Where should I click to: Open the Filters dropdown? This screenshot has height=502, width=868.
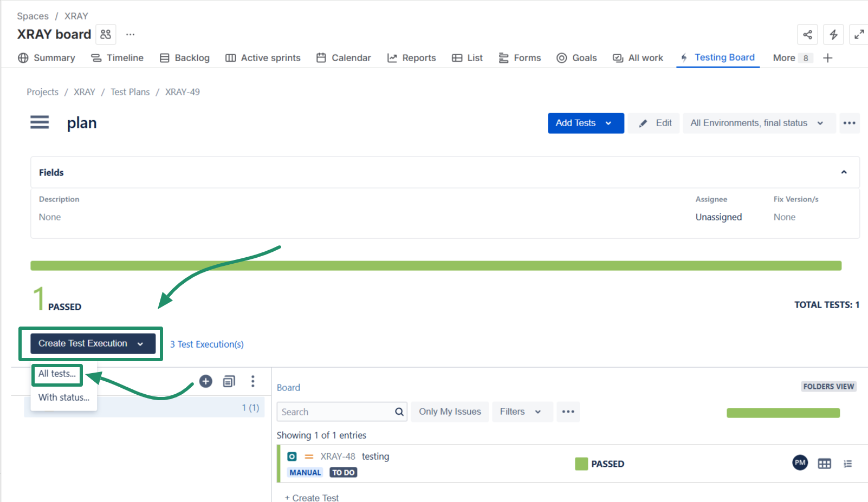tap(520, 412)
